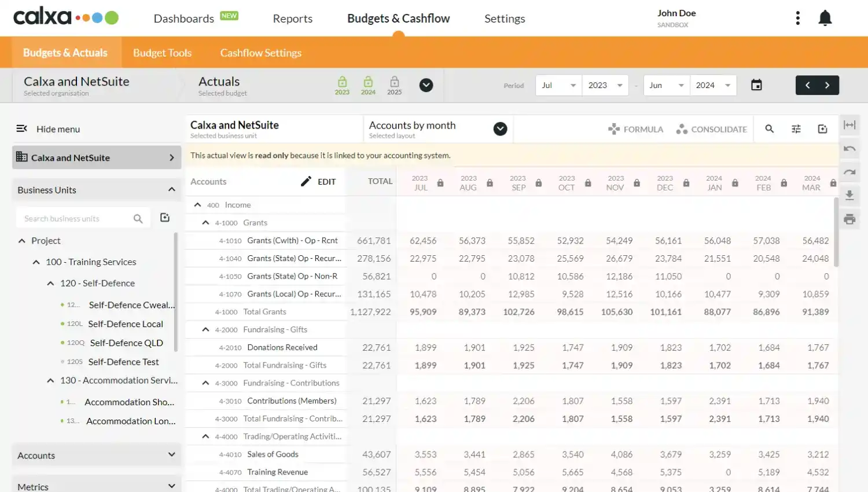Screen dimensions: 868x492
Task: Open the notifications bell
Action: click(825, 19)
